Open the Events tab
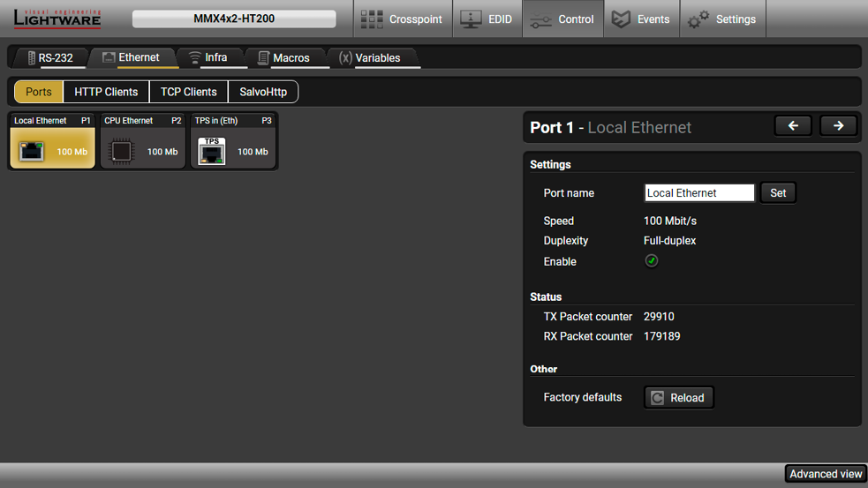This screenshot has height=488, width=868. (x=642, y=19)
